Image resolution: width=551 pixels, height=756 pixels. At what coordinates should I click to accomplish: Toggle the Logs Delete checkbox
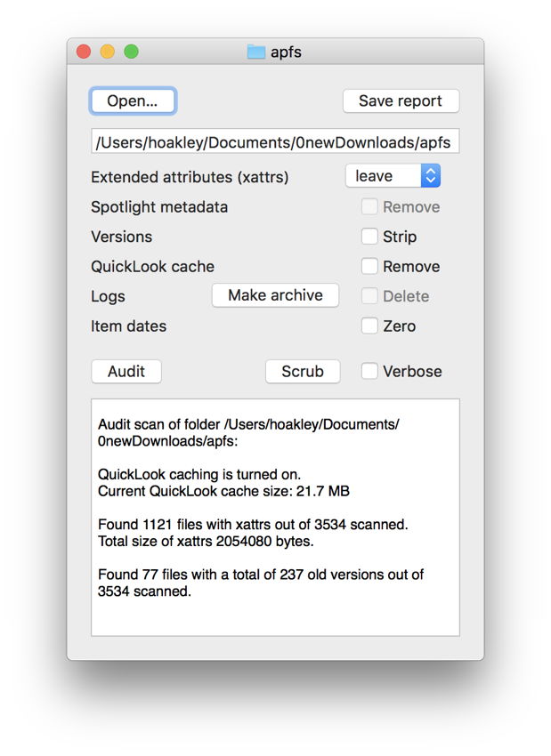[x=369, y=296]
